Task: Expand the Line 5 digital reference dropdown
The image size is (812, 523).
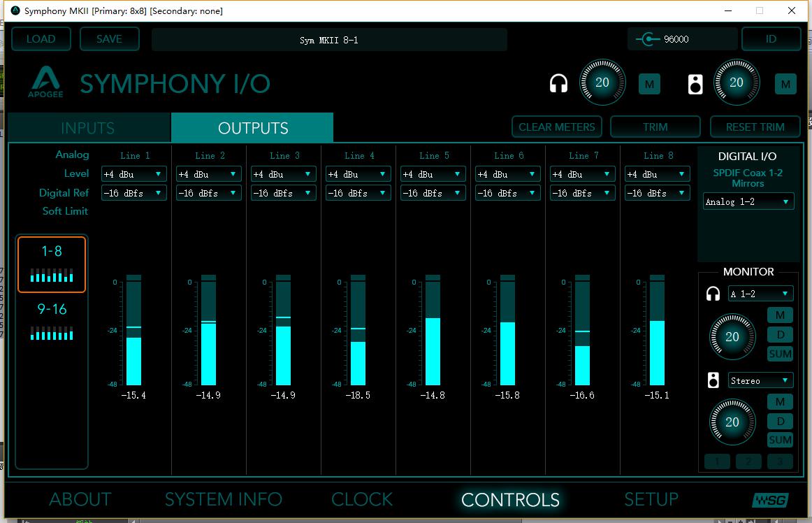Action: (x=433, y=193)
